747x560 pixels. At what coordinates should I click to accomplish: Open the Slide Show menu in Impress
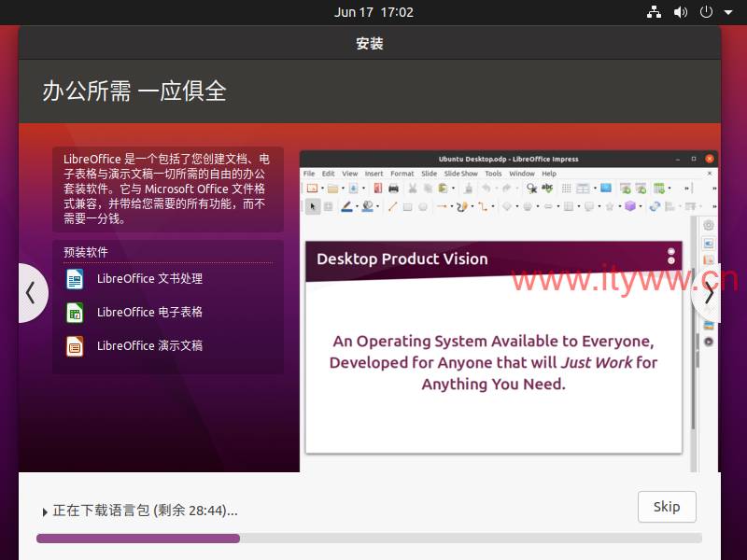[x=460, y=174]
